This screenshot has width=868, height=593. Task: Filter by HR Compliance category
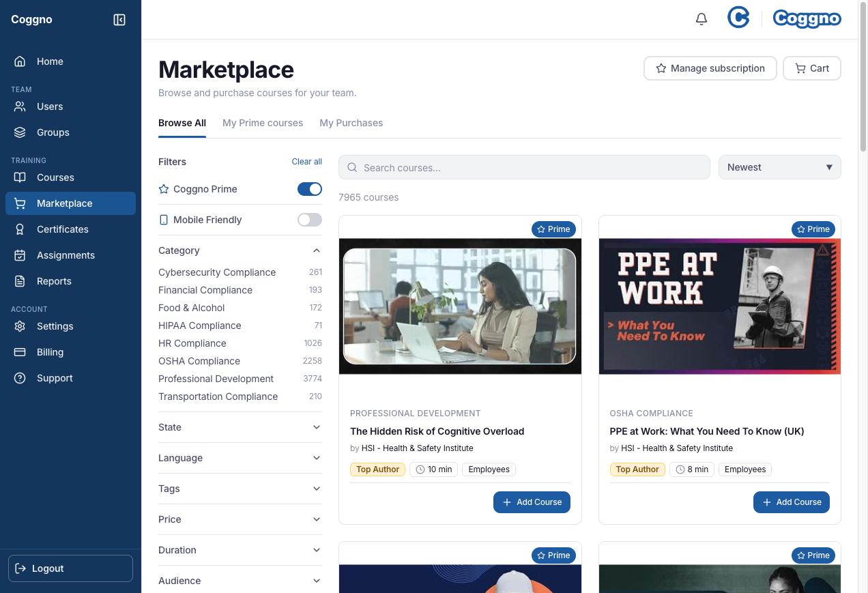[240, 343]
